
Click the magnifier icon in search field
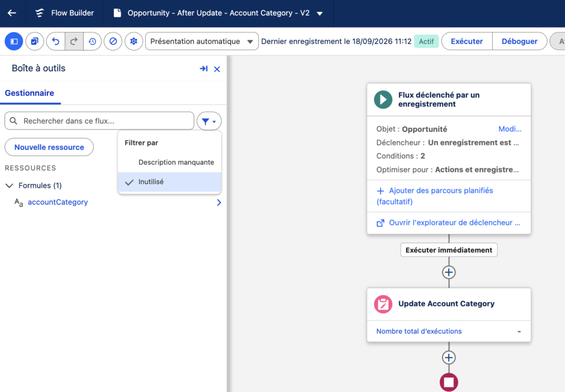pos(13,121)
